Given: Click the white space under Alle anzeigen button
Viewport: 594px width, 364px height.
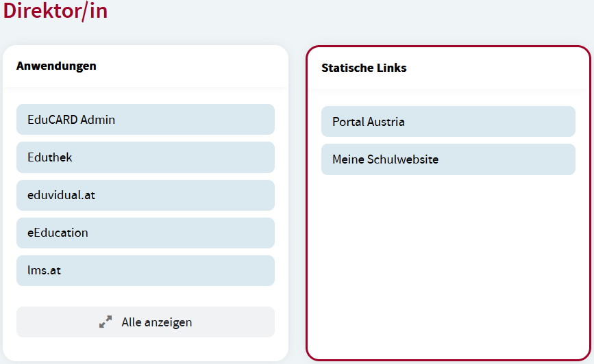Looking at the screenshot, I should tap(145, 349).
